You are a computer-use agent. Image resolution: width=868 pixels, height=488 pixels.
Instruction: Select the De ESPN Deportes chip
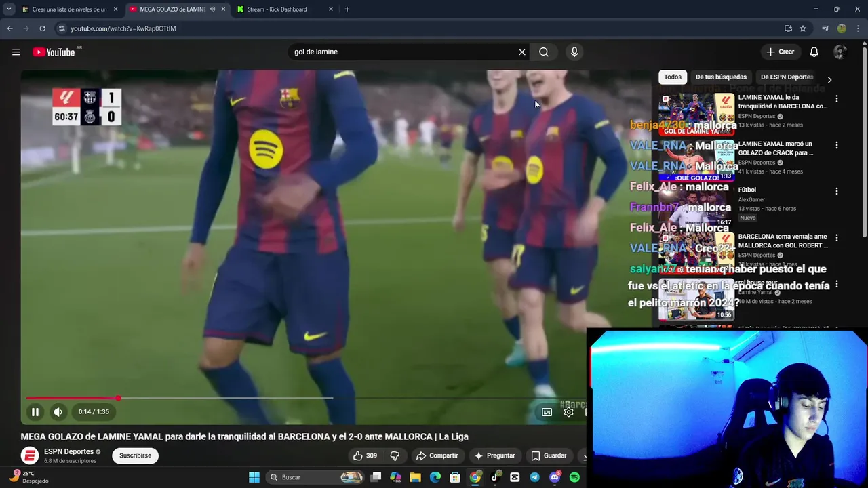(x=787, y=77)
